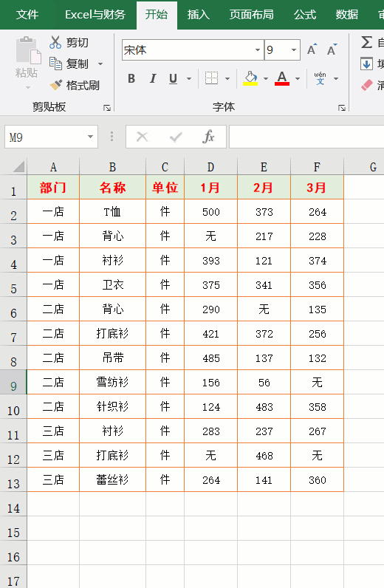This screenshot has height=588, width=384.
Task: Select column G header
Action: [364, 167]
